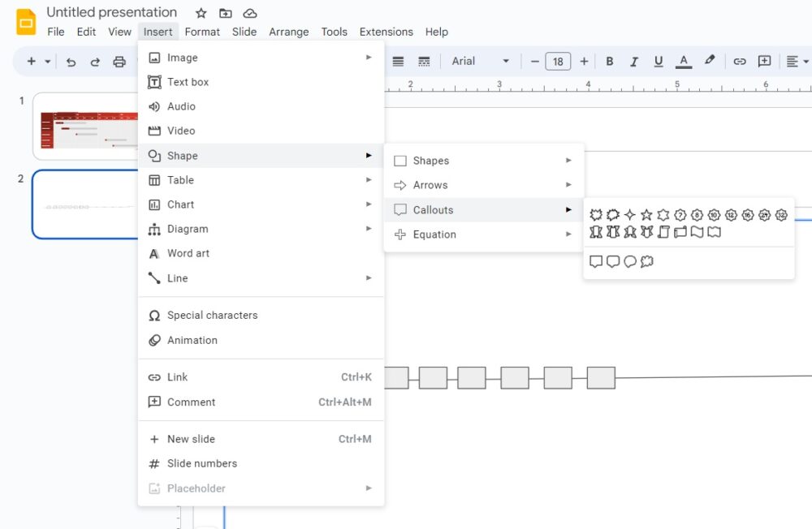This screenshot has width=812, height=529.
Task: Choose Text box from Insert menu
Action: click(261, 82)
